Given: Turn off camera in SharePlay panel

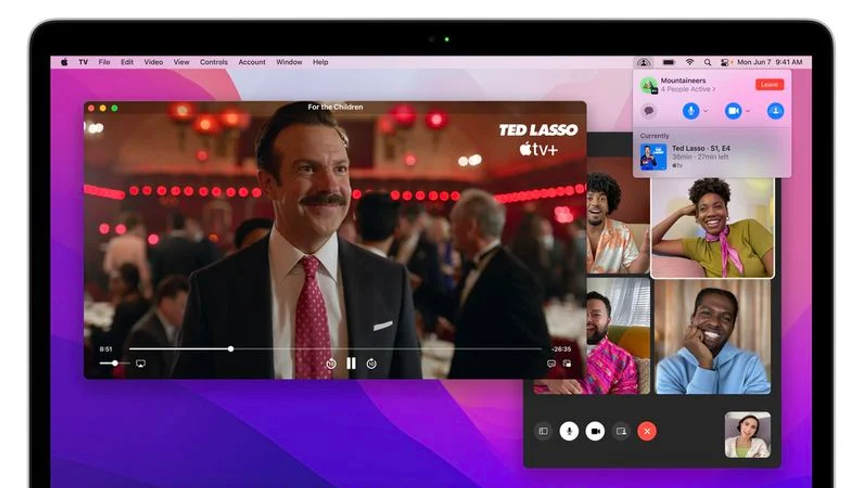Looking at the screenshot, I should click(733, 111).
